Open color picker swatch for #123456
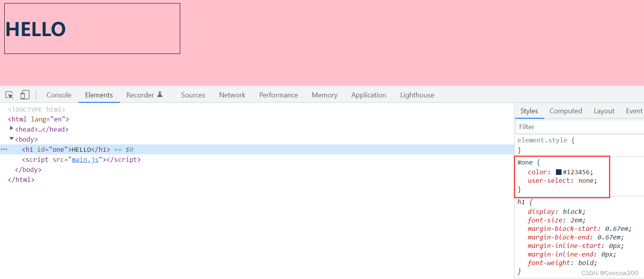Screen dimensions: 644x279 tap(559, 172)
